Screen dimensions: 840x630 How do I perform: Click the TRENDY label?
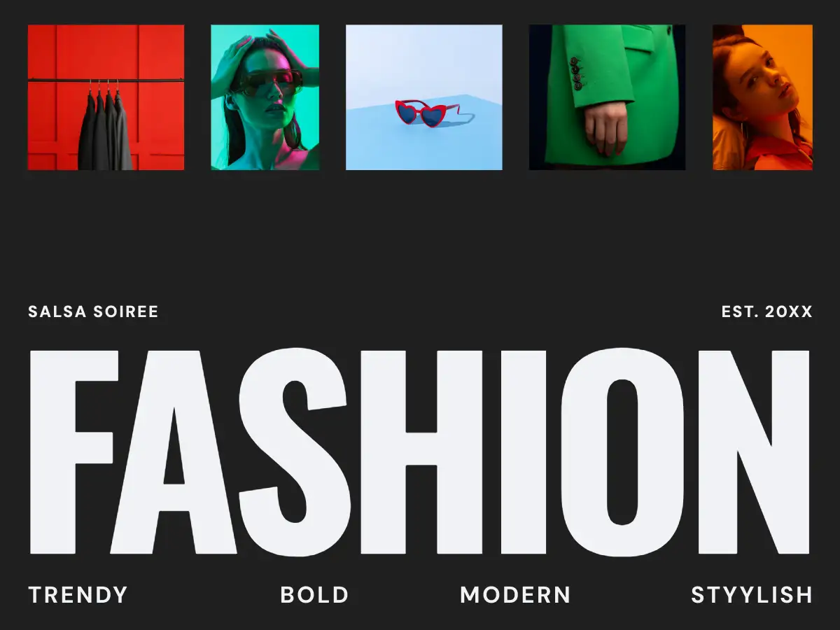[78, 595]
